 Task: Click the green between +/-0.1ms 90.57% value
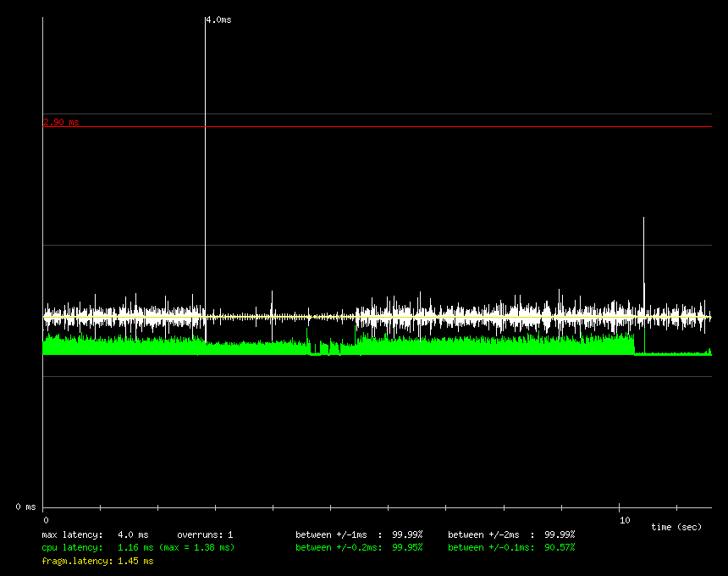coord(511,547)
